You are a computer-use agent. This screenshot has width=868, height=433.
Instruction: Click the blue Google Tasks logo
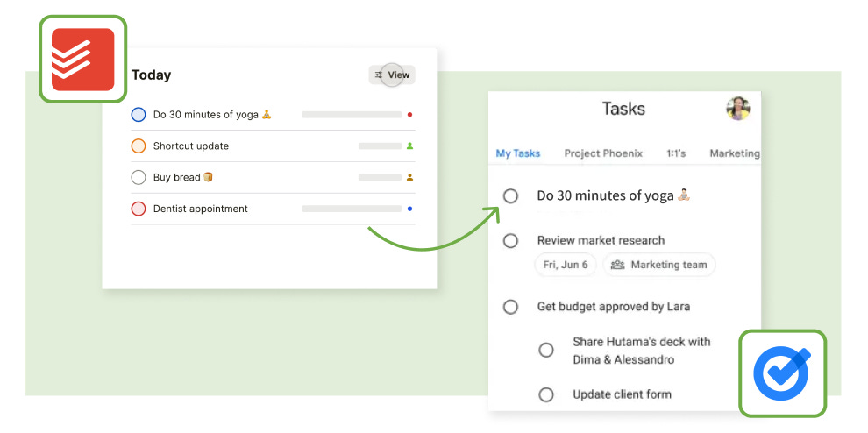point(782,373)
